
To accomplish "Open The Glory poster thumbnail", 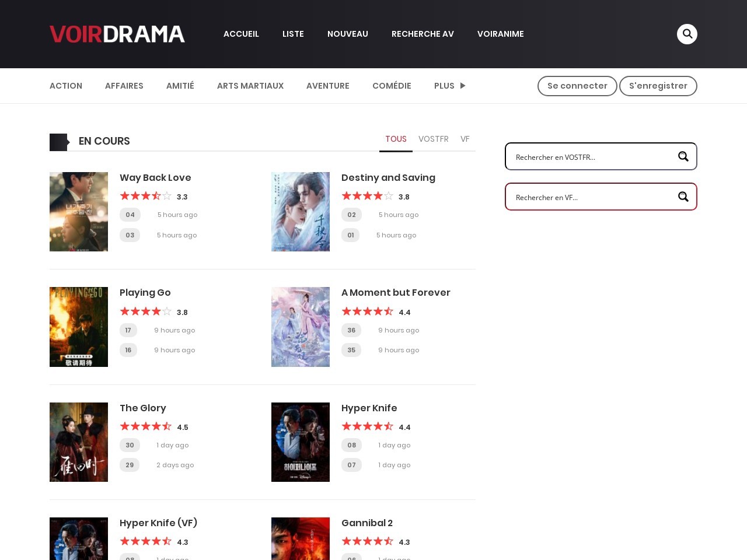I will click(x=79, y=442).
